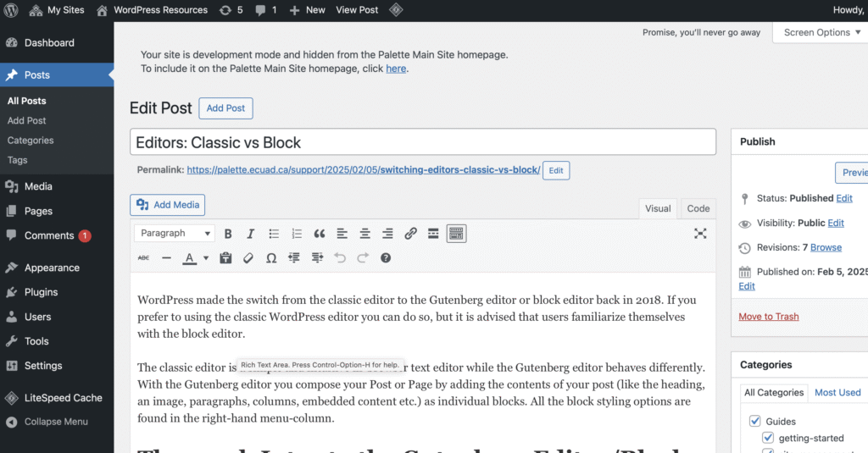Open the special character (Omega) picker
The image size is (868, 453).
pos(271,257)
